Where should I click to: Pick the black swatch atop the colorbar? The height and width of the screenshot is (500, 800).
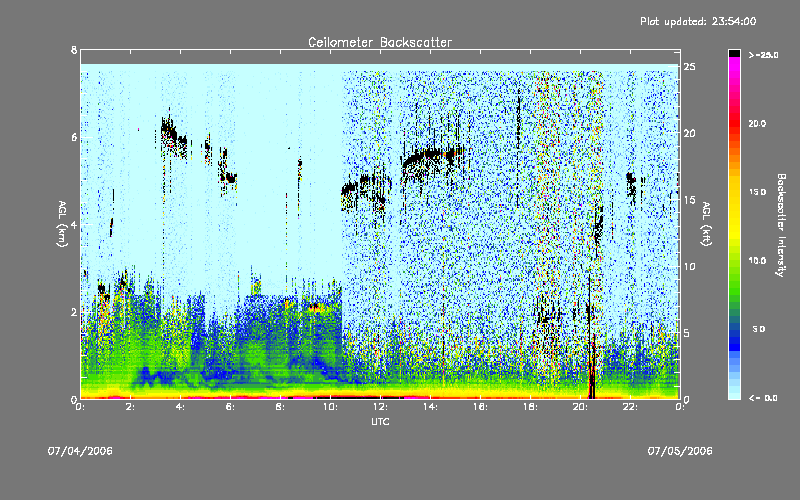click(x=734, y=53)
